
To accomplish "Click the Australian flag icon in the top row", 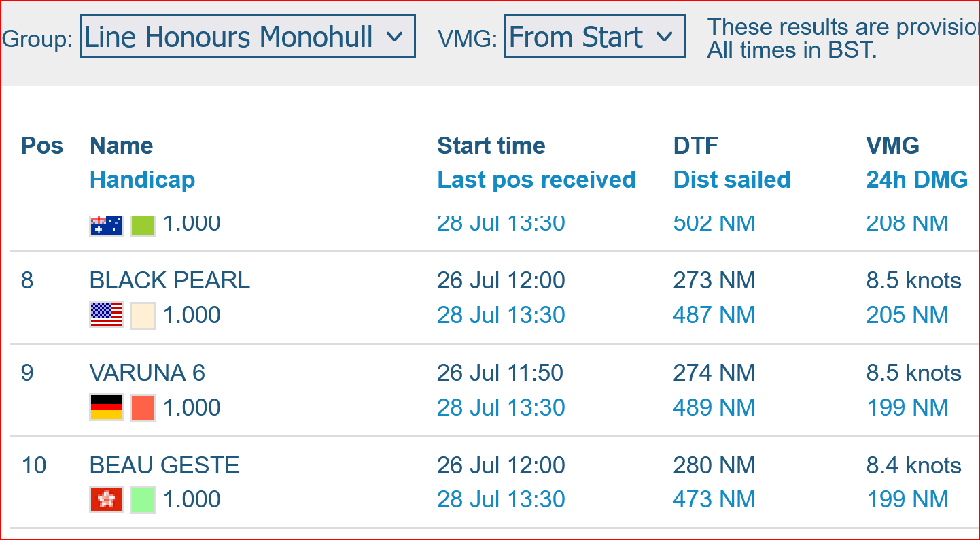I will [x=106, y=225].
